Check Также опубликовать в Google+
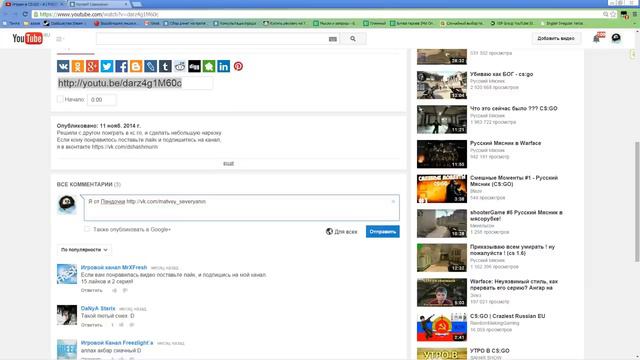This screenshot has width=640, height=360. (87, 229)
